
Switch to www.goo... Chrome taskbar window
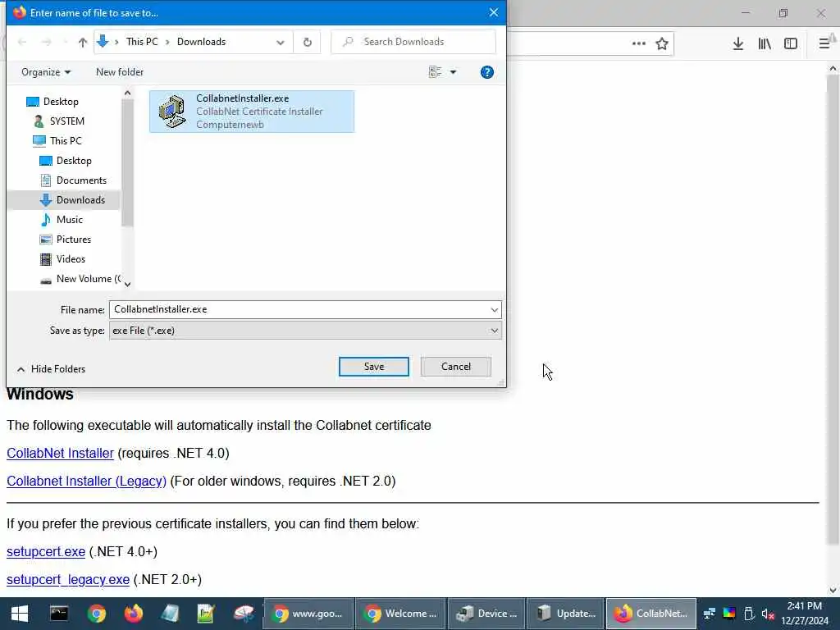308,614
